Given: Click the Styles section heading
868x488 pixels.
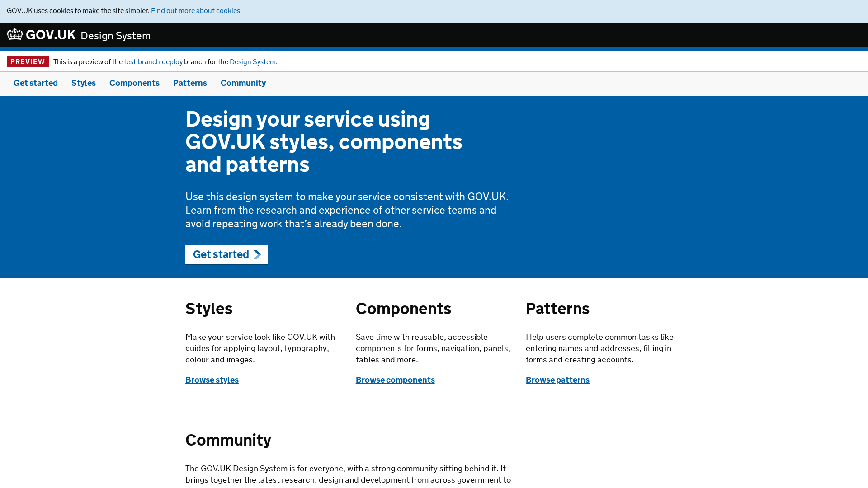Looking at the screenshot, I should pos(209,309).
